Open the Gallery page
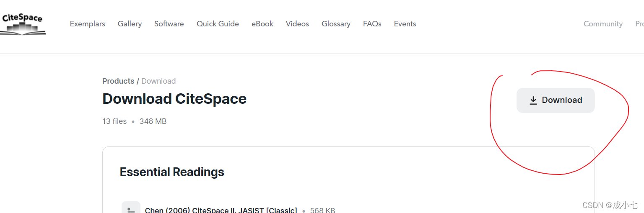Screen dimensions: 644x213 click(130, 24)
